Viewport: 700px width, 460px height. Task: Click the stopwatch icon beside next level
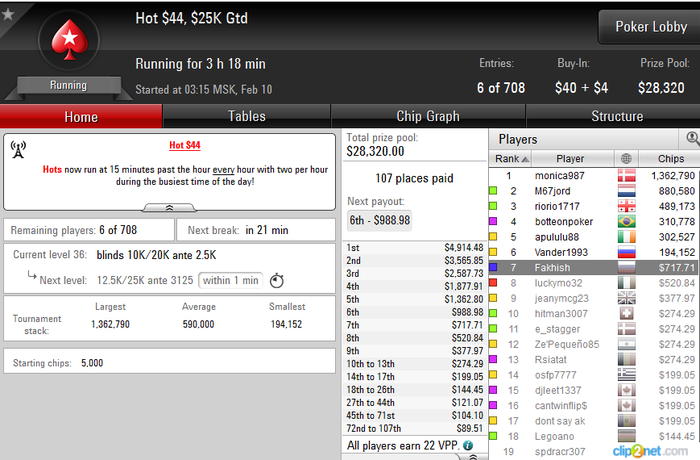277,280
